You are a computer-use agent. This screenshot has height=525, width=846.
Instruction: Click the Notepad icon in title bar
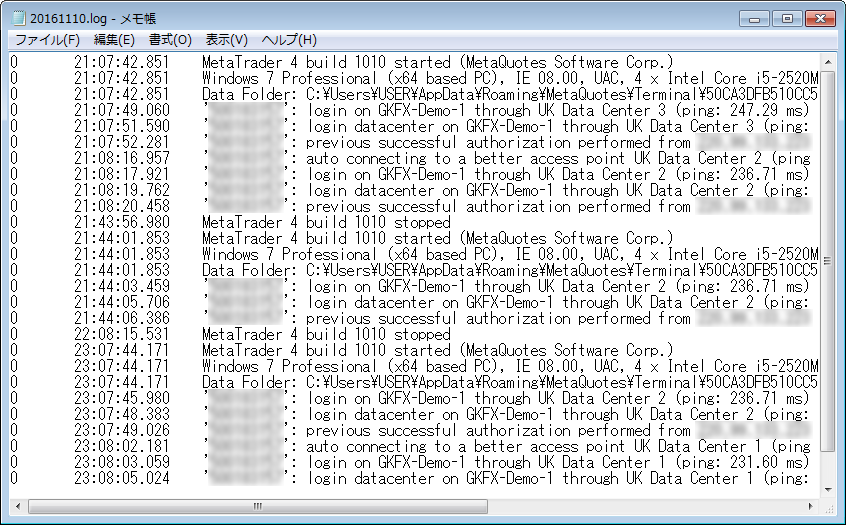click(x=19, y=18)
